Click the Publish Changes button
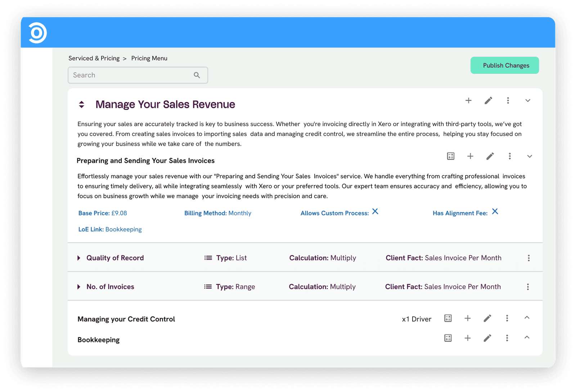576x392 pixels. coord(504,65)
